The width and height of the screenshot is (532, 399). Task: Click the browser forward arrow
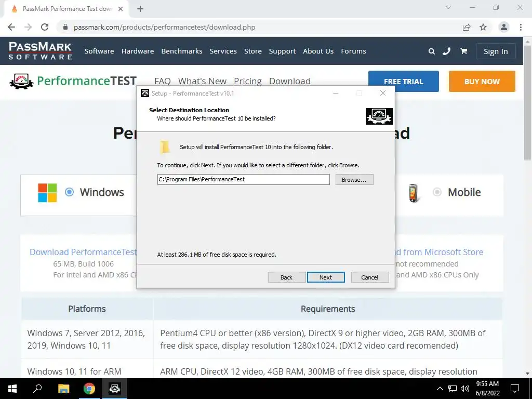click(28, 27)
